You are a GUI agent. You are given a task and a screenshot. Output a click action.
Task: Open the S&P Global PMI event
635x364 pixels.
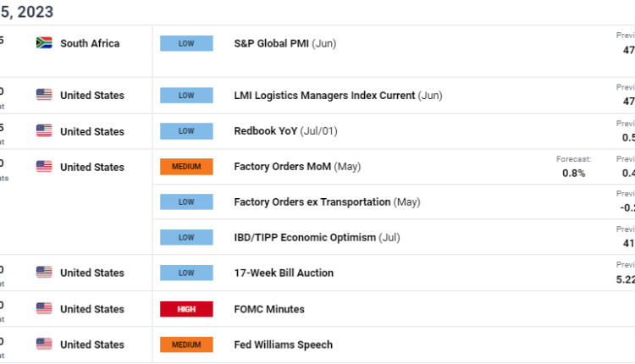(x=284, y=43)
